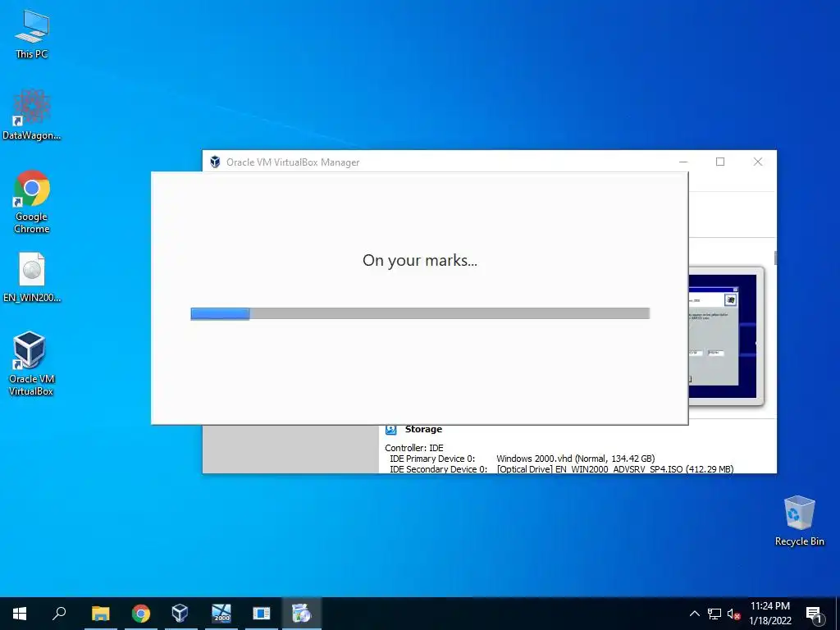The height and width of the screenshot is (630, 840).
Task: Click the Storage section icon
Action: (x=391, y=429)
